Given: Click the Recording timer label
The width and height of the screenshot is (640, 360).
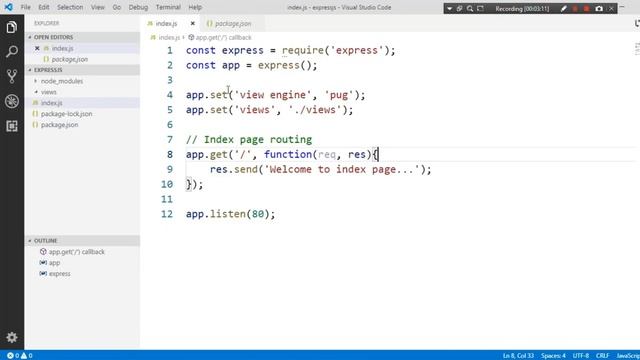Looking at the screenshot, I should [x=522, y=9].
